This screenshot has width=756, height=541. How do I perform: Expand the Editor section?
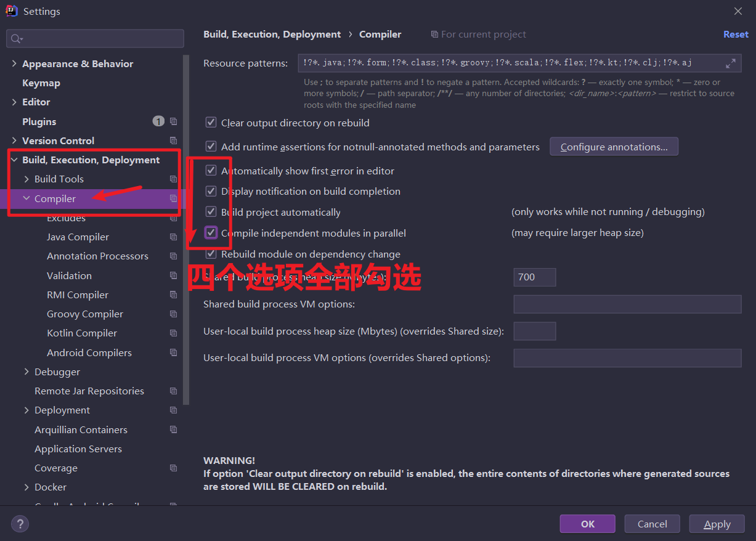tap(14, 102)
